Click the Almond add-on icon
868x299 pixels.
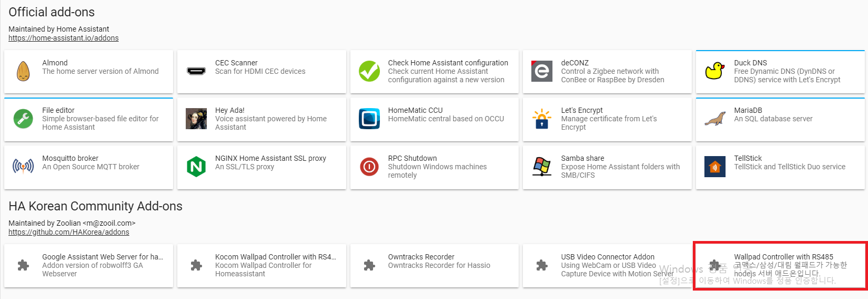(x=23, y=71)
